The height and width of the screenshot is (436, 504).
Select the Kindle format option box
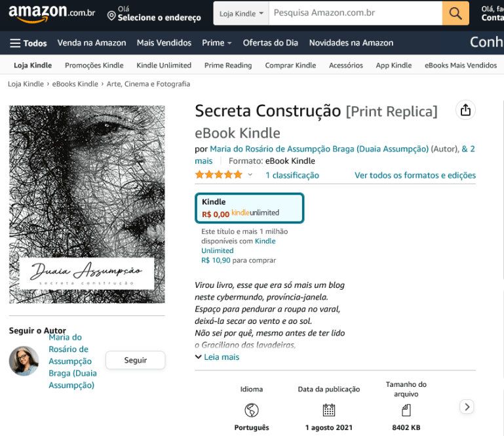[249, 208]
